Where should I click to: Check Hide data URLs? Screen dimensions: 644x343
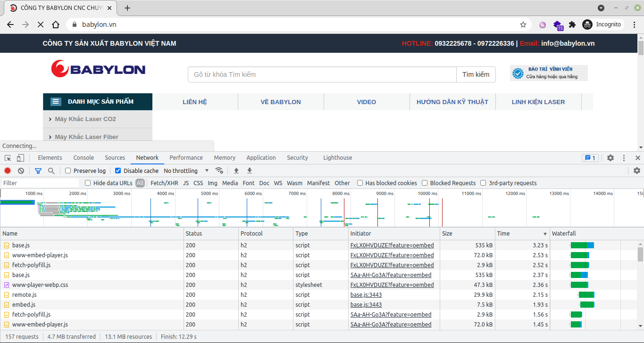tap(88, 183)
